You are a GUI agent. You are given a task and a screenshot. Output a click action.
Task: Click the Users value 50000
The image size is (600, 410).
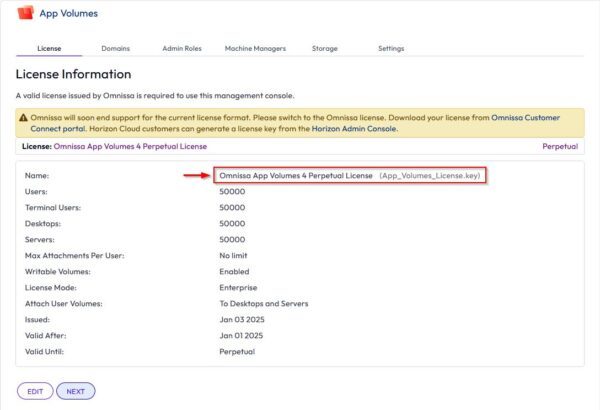232,191
